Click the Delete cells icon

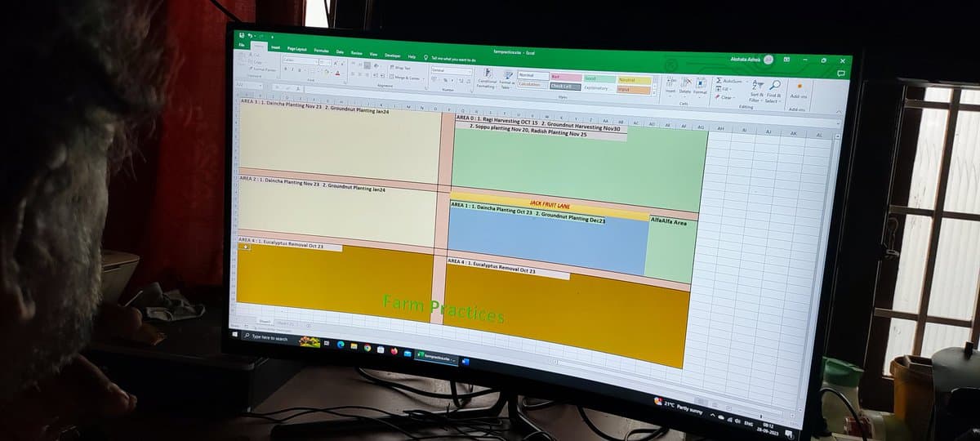click(685, 86)
